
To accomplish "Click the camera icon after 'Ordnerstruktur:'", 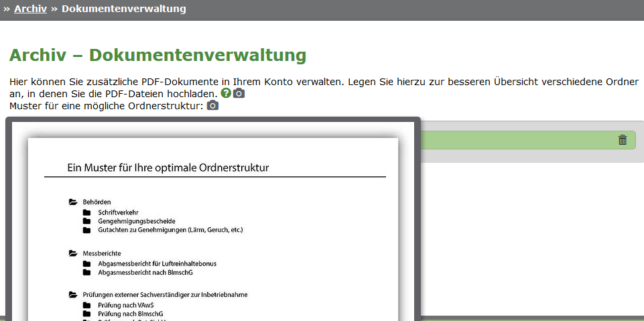I will click(x=212, y=105).
